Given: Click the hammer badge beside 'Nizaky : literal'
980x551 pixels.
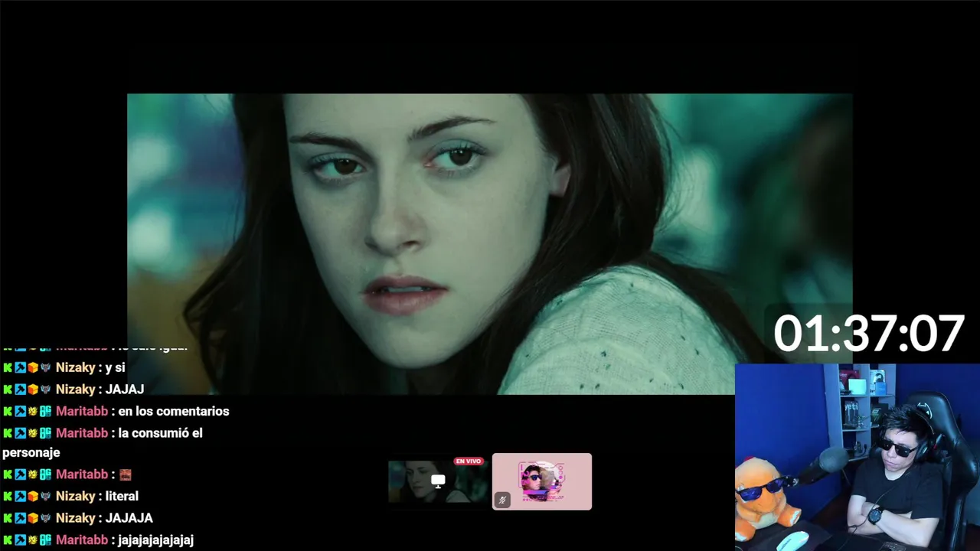Looking at the screenshot, I should click(x=21, y=496).
